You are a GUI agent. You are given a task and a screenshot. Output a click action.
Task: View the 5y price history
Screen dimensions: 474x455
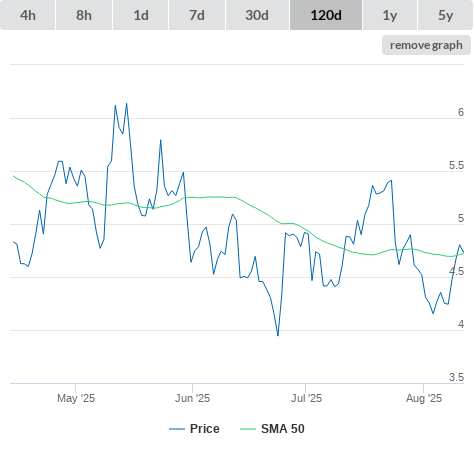coord(446,15)
